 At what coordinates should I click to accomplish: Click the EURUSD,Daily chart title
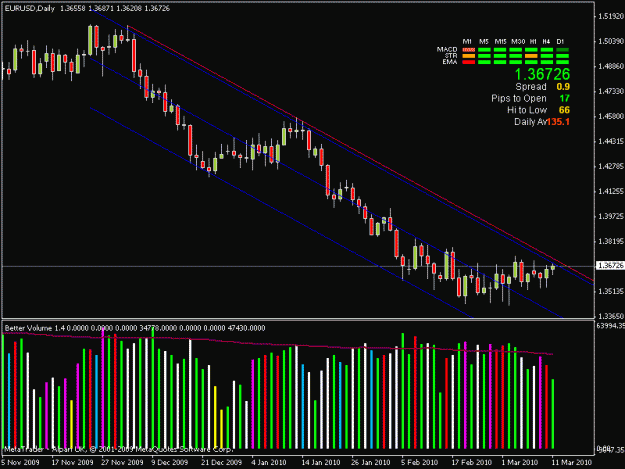click(x=29, y=8)
